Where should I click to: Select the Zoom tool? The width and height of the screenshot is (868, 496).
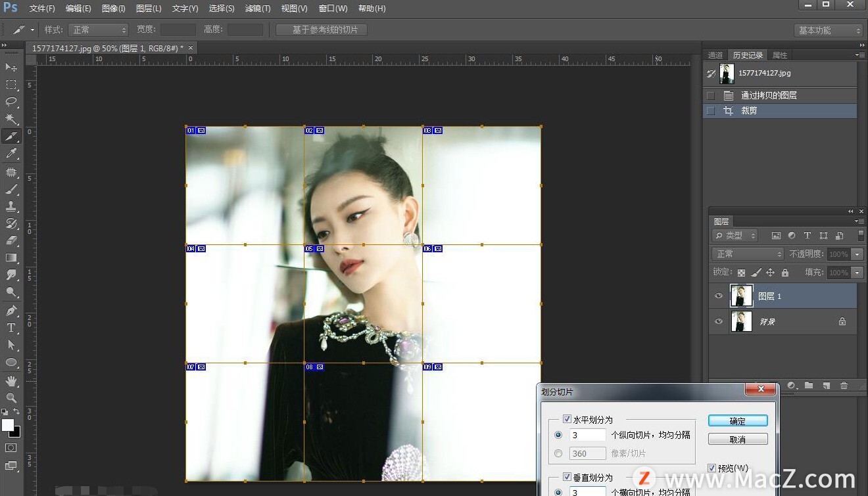pos(11,398)
